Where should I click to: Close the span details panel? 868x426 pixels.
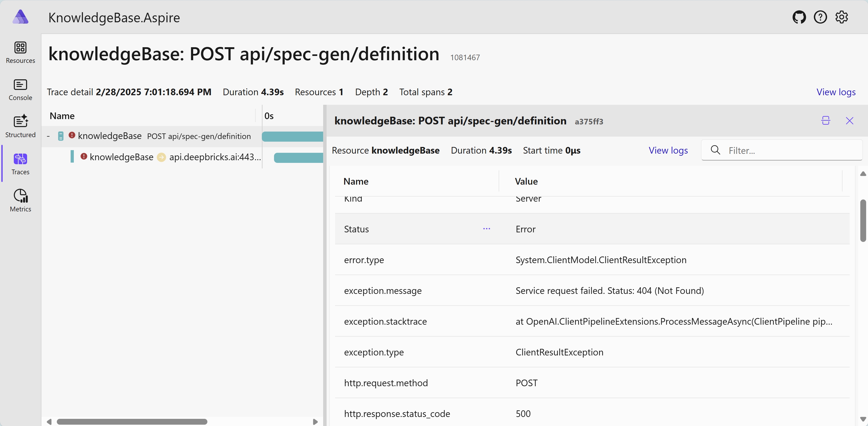pos(849,120)
